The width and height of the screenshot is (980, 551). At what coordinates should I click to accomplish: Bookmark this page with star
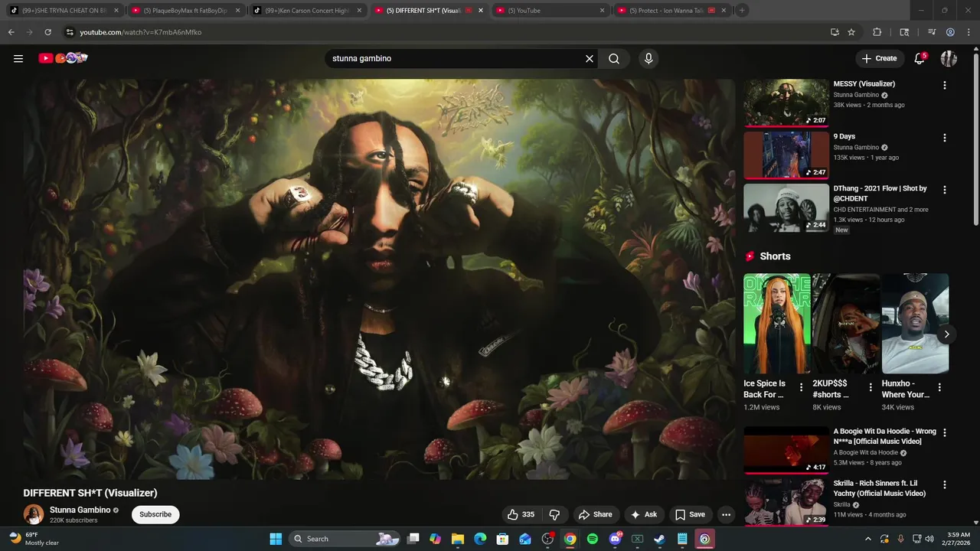[x=851, y=32]
